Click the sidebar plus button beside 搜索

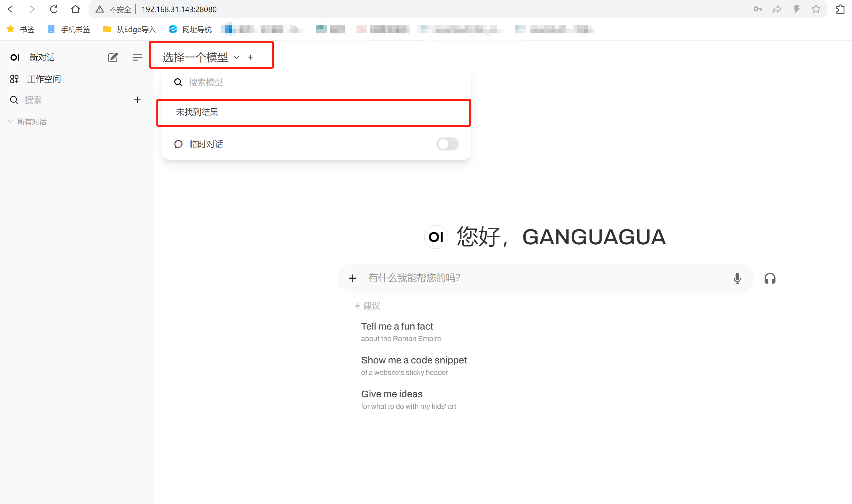[x=137, y=100]
